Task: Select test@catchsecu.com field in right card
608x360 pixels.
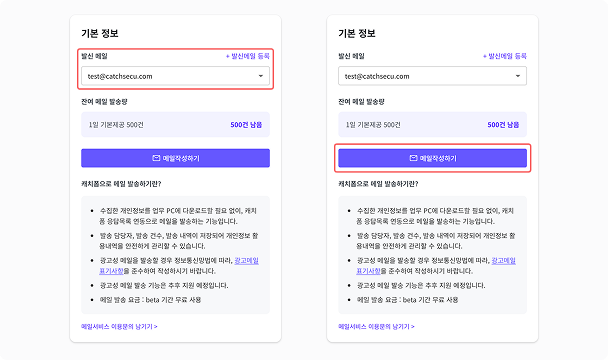Action: tap(432, 76)
